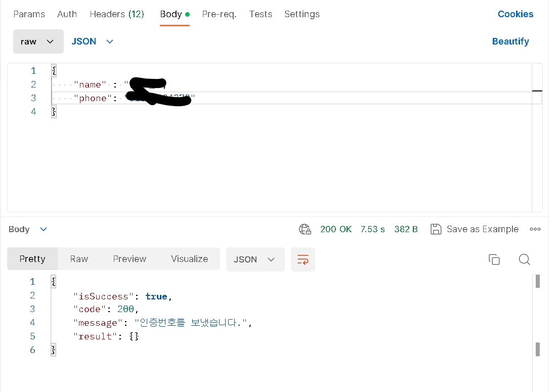Switch to Raw response view
Screen dimensions: 559x392
pyautogui.click(x=79, y=259)
